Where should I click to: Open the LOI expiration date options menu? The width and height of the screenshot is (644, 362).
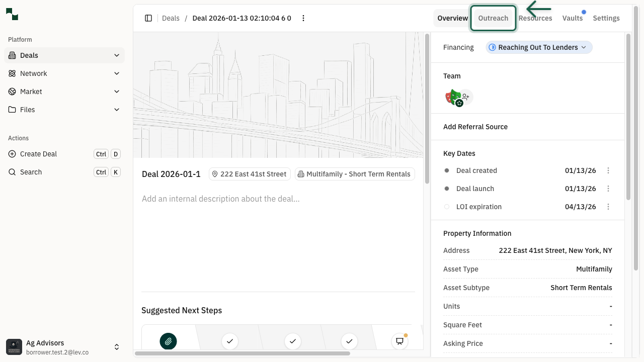pyautogui.click(x=608, y=207)
